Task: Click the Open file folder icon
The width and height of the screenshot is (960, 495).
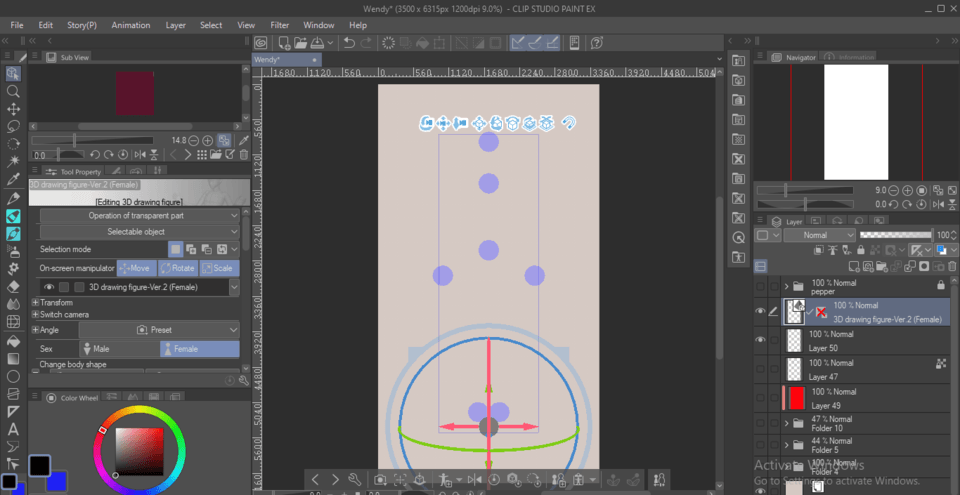Action: [x=301, y=42]
